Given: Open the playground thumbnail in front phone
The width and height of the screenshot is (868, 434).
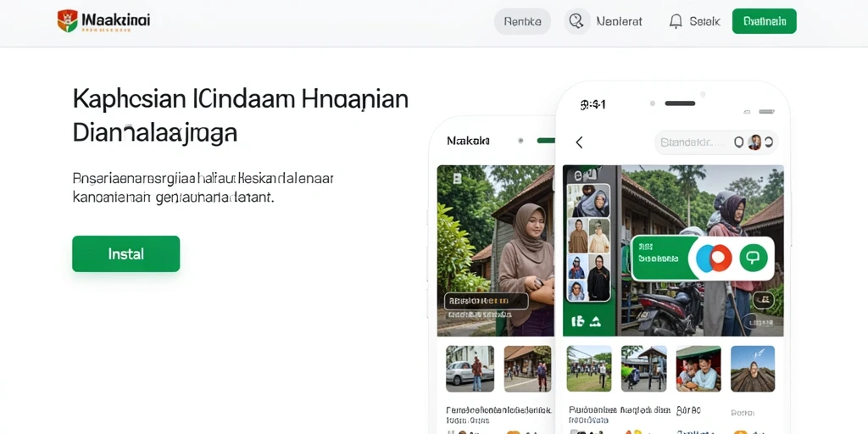Looking at the screenshot, I should click(x=589, y=369).
